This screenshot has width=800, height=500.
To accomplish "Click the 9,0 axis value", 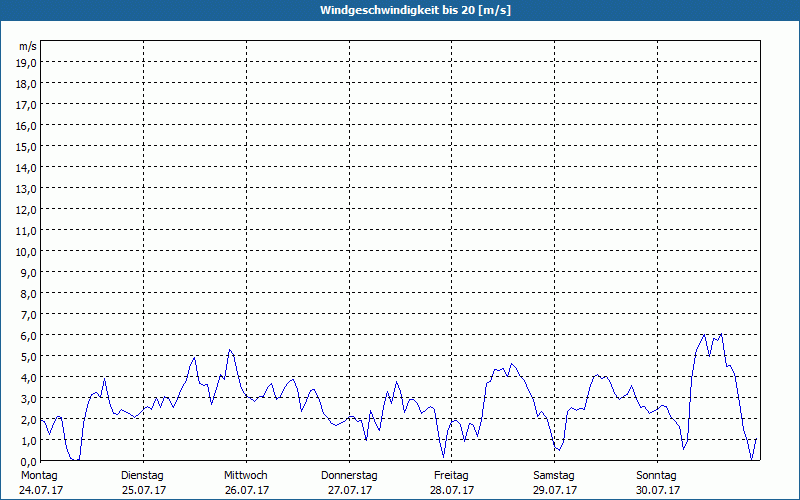I will (29, 273).
